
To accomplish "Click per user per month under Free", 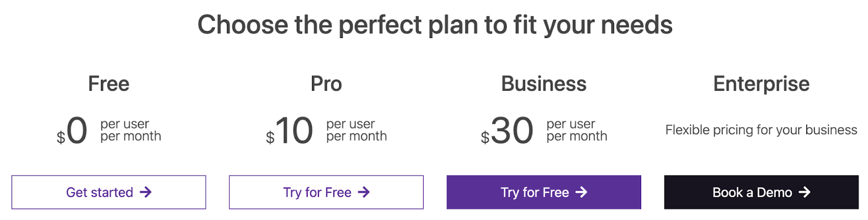I will pos(131,130).
